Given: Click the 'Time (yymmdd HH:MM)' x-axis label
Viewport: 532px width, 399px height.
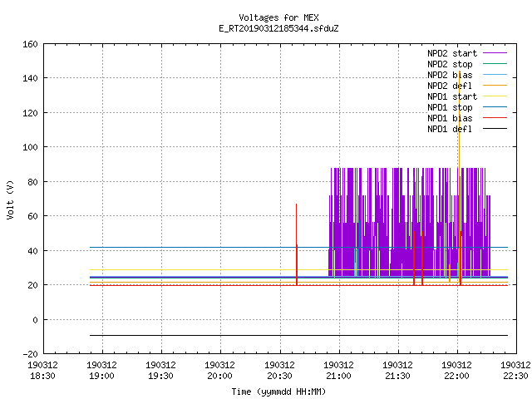Looking at the screenshot, I should [x=278, y=392].
